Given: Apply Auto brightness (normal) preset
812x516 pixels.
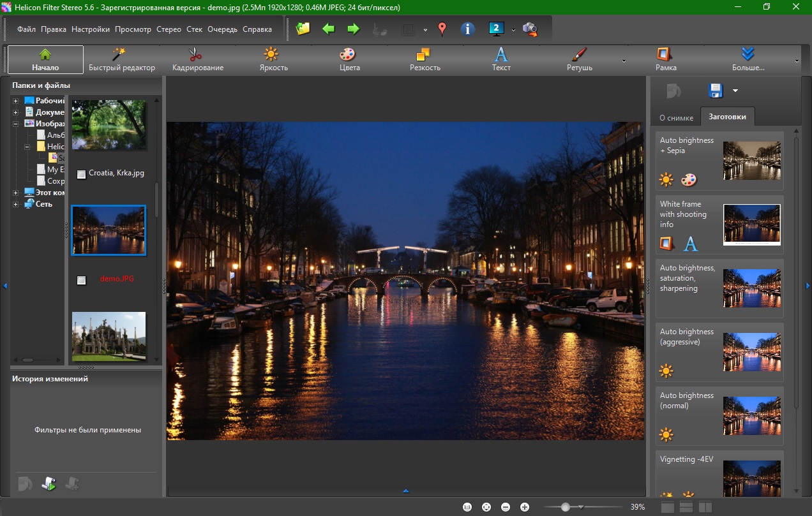Looking at the screenshot, I should pyautogui.click(x=719, y=416).
